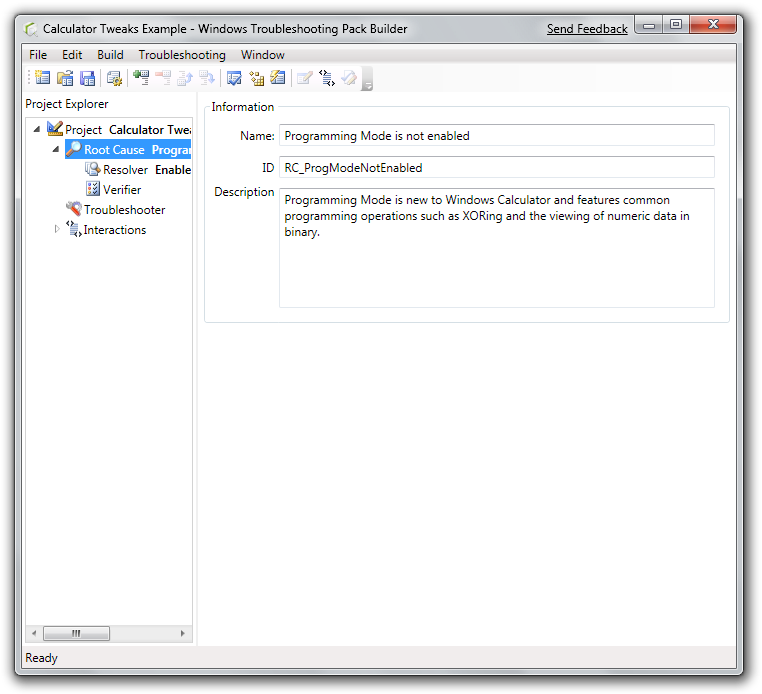Select the Resolver Enable tree item
Image resolution: width=762 pixels, height=694 pixels.
click(x=138, y=170)
